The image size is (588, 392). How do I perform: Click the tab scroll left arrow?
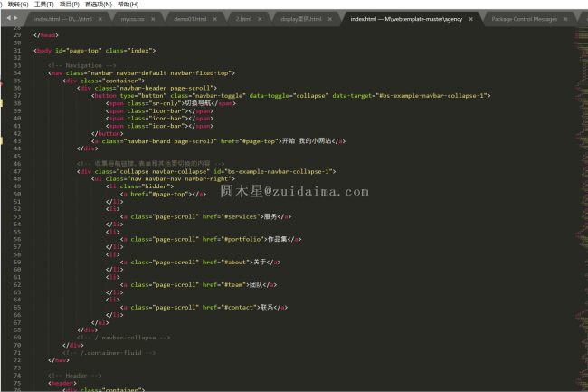pyautogui.click(x=7, y=18)
